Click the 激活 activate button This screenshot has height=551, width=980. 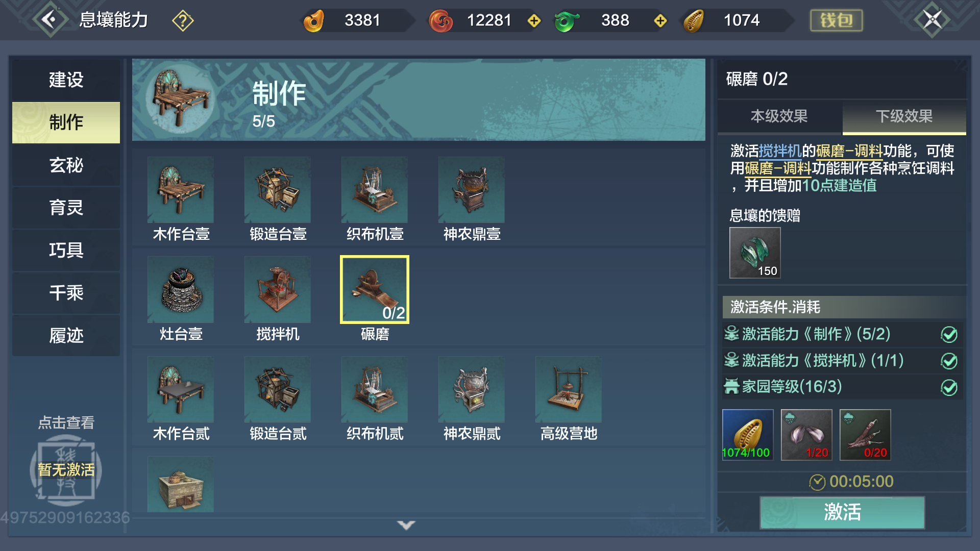(842, 512)
